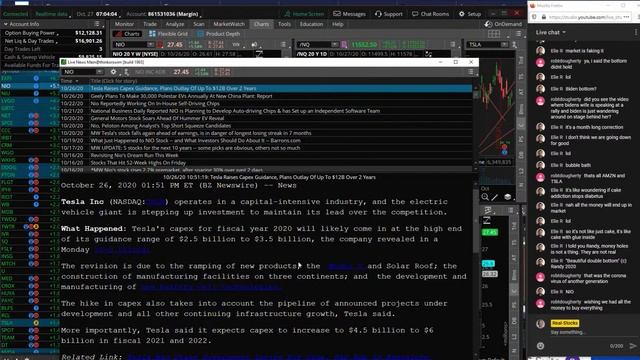
Task: Open the Setup gear menu
Action: (470, 14)
